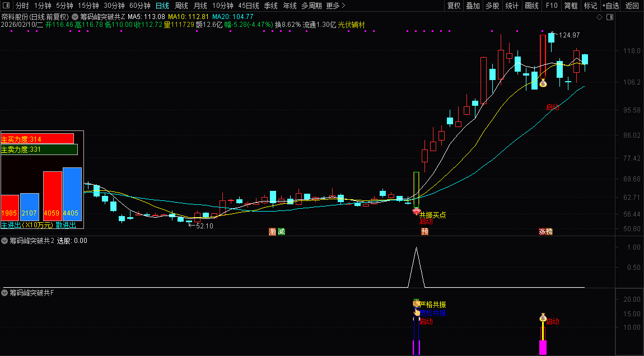Add the stock with +自选 button
644x356 pixels.
610,6
